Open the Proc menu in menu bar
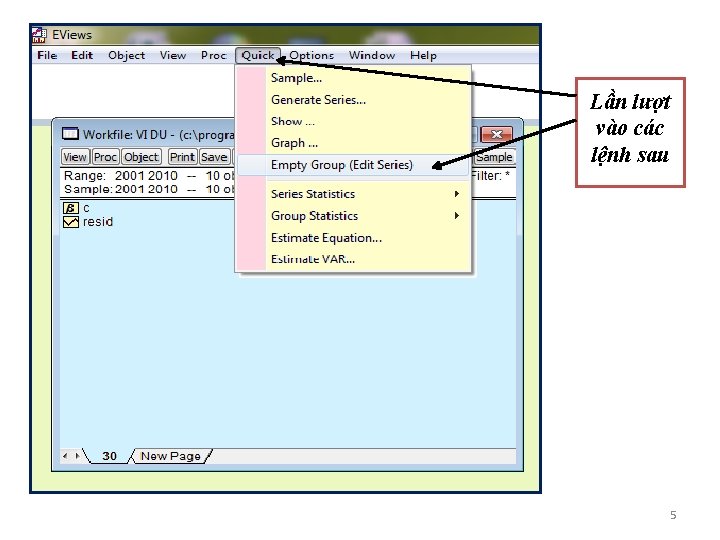720x540 pixels. click(x=214, y=56)
